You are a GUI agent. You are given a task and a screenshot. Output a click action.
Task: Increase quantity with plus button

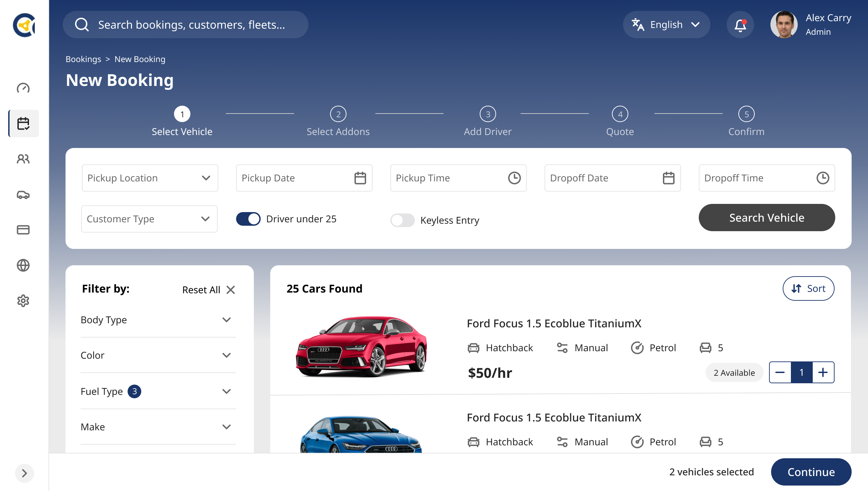(x=823, y=372)
